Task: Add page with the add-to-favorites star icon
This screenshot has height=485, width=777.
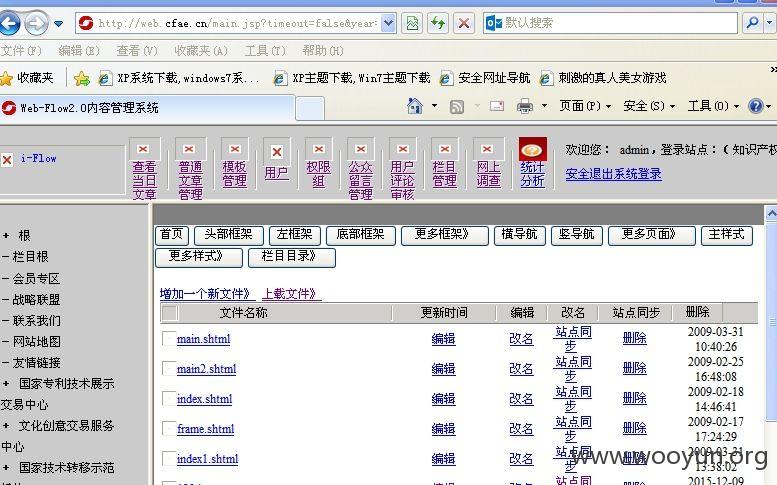Action: [82, 78]
